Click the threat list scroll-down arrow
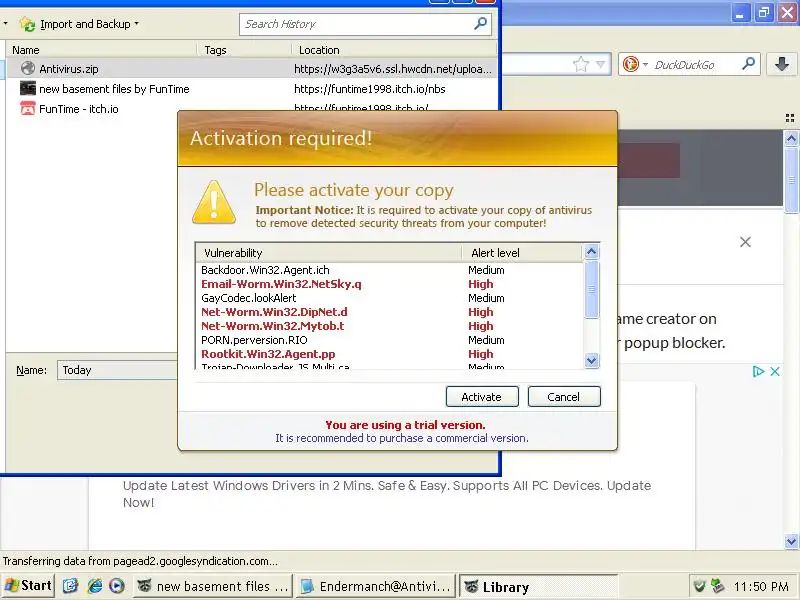Screen dimensions: 800x600 591,361
